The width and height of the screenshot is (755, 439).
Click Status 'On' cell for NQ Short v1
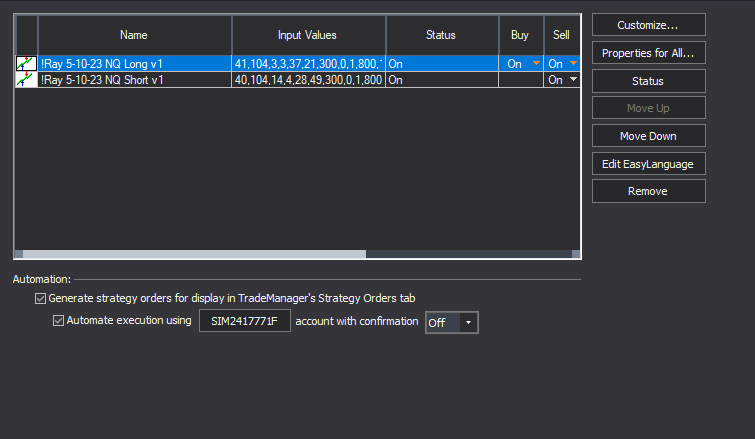pos(442,80)
